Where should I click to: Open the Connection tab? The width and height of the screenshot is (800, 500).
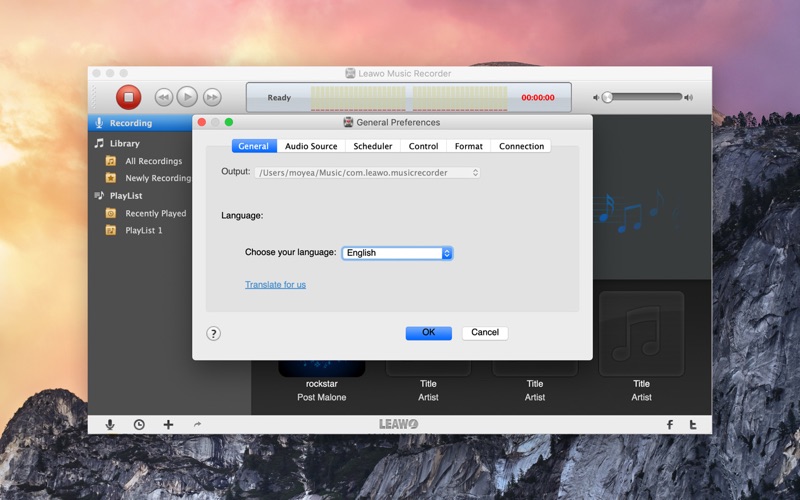point(521,146)
